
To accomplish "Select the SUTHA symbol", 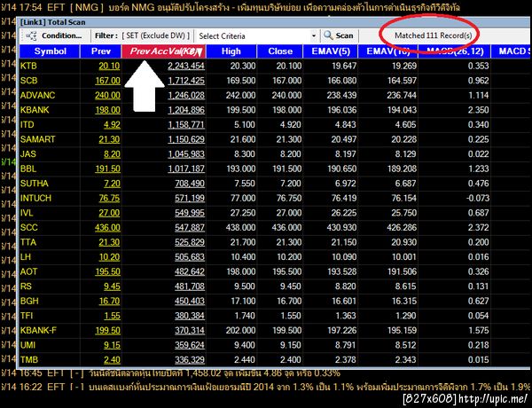I will pyautogui.click(x=35, y=184).
